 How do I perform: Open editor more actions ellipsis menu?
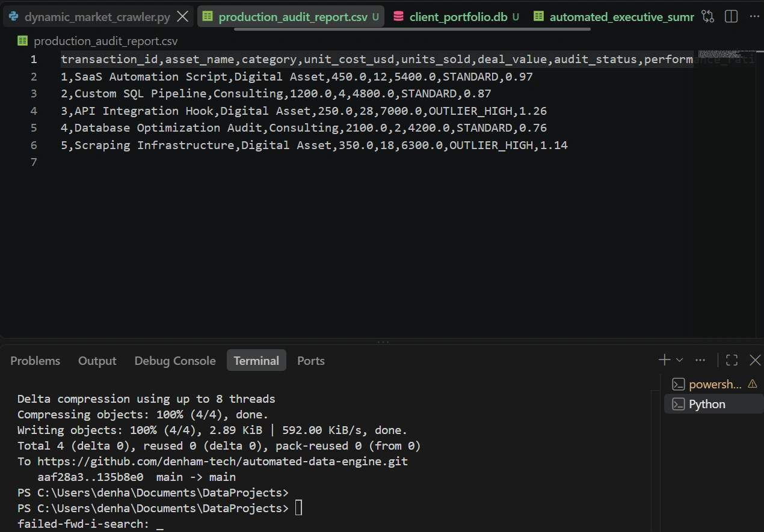(754, 17)
